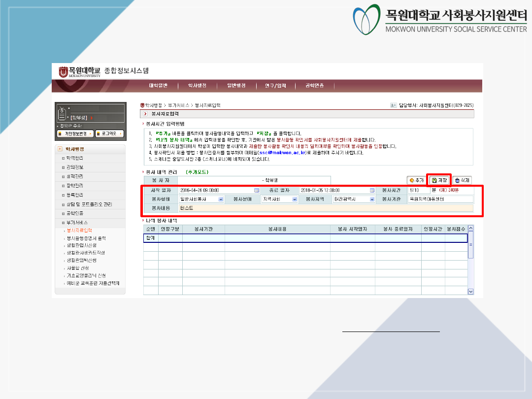Expand the 학사행정 sidebar header icon
Image resolution: width=532 pixels, height=399 pixels.
coord(60,149)
